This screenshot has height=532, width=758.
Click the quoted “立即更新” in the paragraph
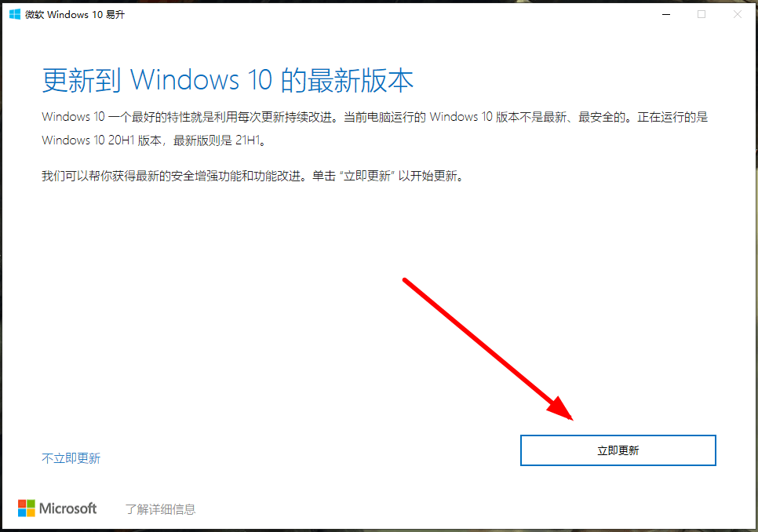pyautogui.click(x=368, y=176)
